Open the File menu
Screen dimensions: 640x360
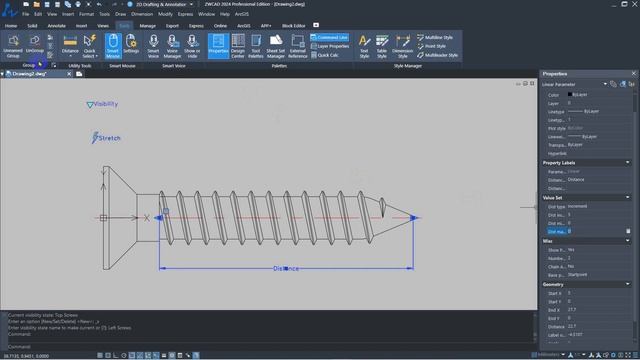pyautogui.click(x=25, y=14)
